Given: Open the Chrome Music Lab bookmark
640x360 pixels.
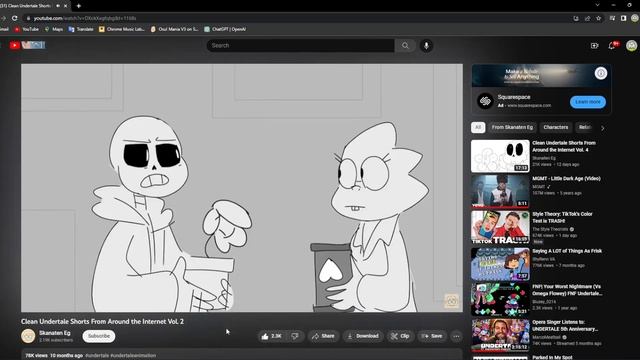Looking at the screenshot, I should [x=122, y=29].
